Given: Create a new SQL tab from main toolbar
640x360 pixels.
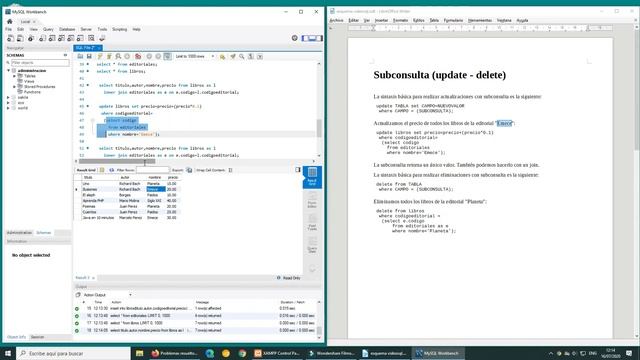Looking at the screenshot, I should [x=10, y=38].
